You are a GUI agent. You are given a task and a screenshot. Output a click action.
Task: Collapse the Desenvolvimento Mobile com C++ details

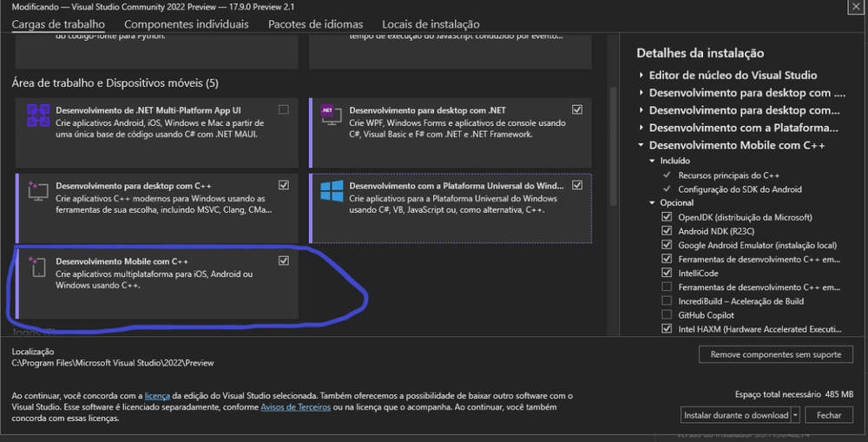(x=641, y=145)
